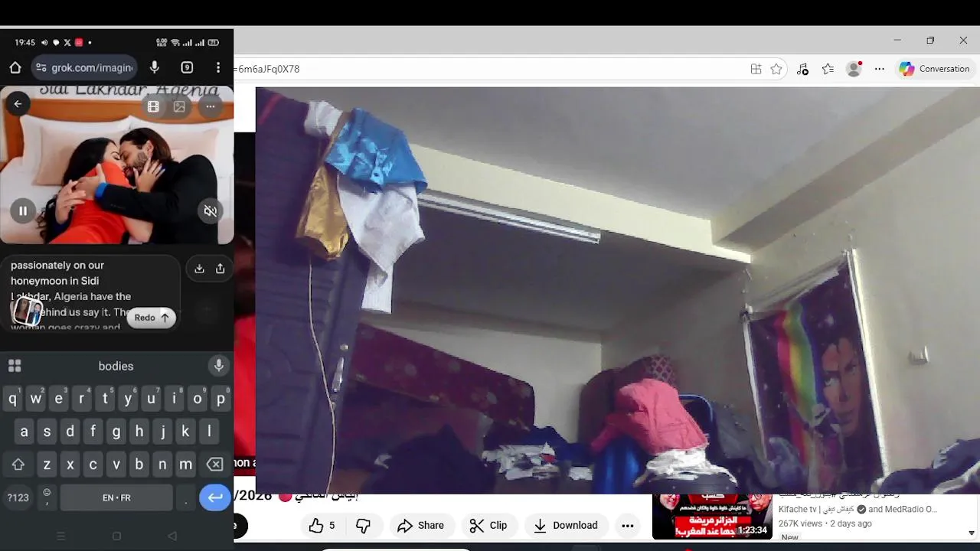Screen dimensions: 980x551
Task: Open the browser extensions icon
Action: [802, 69]
